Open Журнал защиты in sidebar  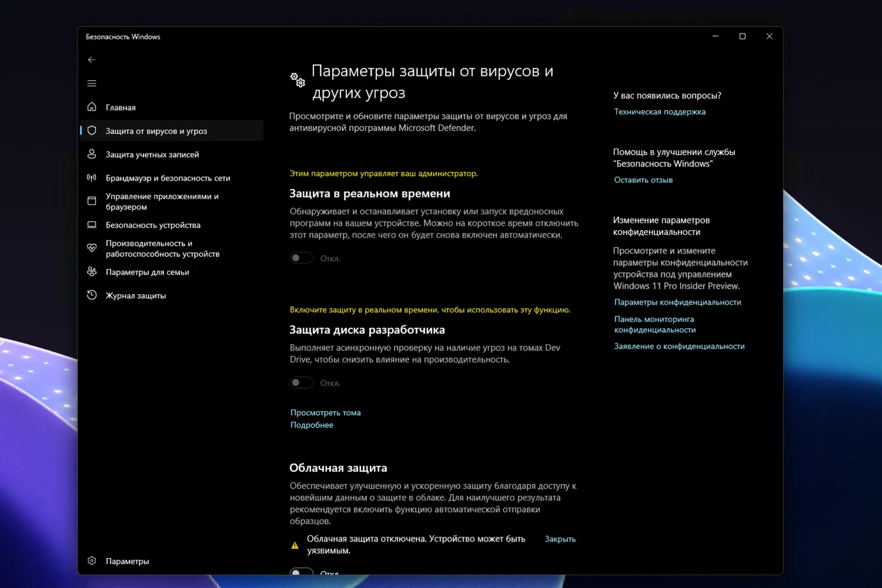point(171,295)
